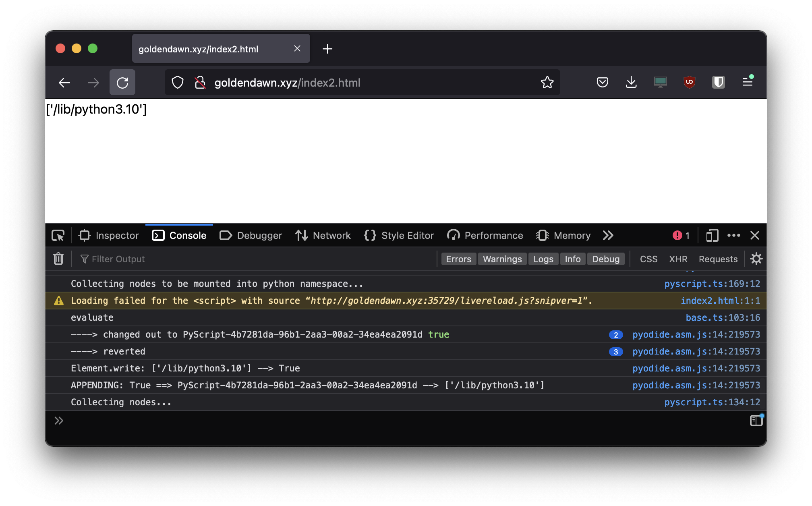Click the trash/clear console icon
Screen dimensions: 812x506
[x=58, y=259]
